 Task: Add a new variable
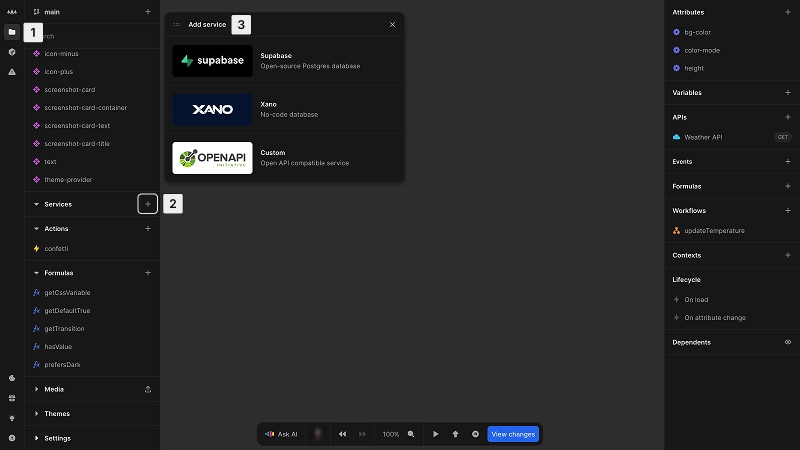[787, 93]
